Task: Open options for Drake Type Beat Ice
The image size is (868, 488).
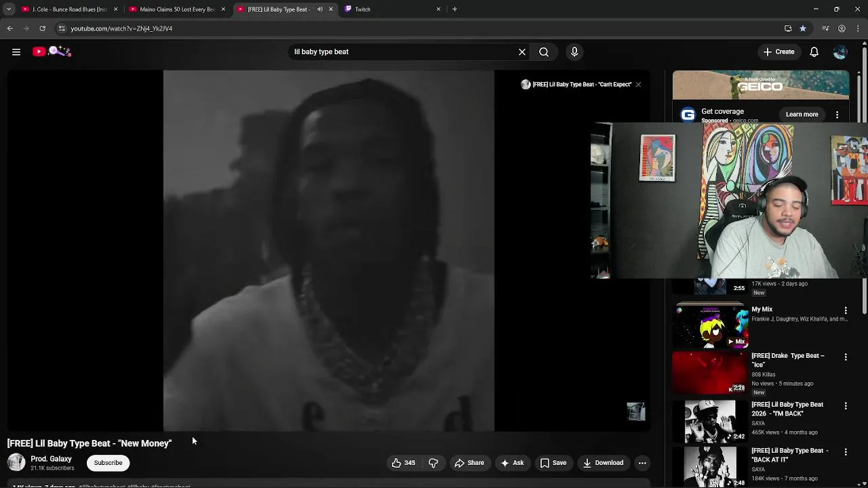Action: coord(846,357)
